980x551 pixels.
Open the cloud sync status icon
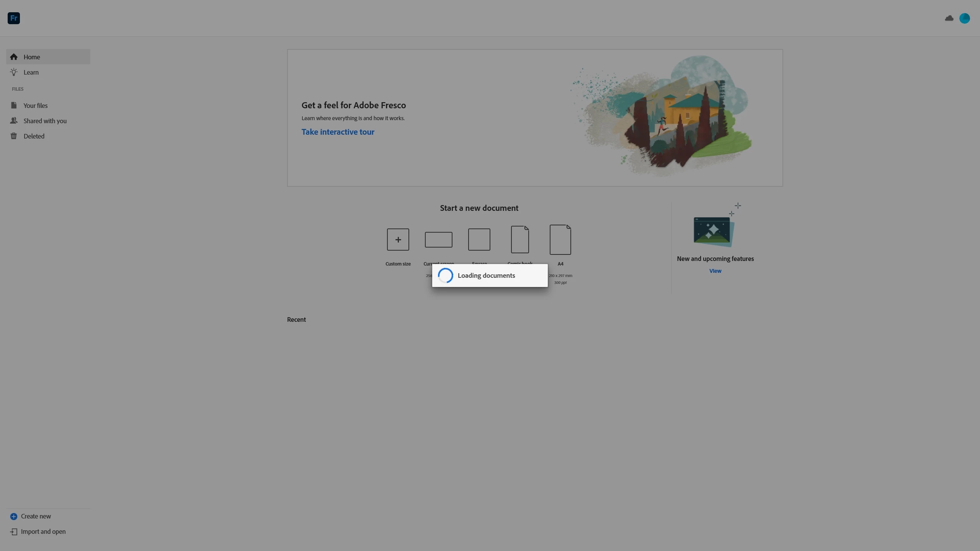(x=949, y=18)
